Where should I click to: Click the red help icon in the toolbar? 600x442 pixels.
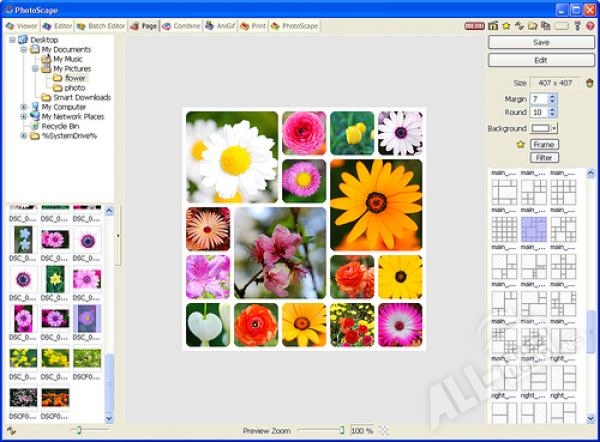coord(590,26)
